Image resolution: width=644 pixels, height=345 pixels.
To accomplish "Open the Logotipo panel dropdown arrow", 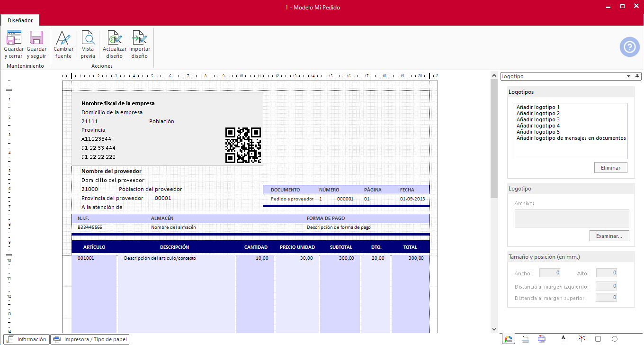I will coord(628,76).
